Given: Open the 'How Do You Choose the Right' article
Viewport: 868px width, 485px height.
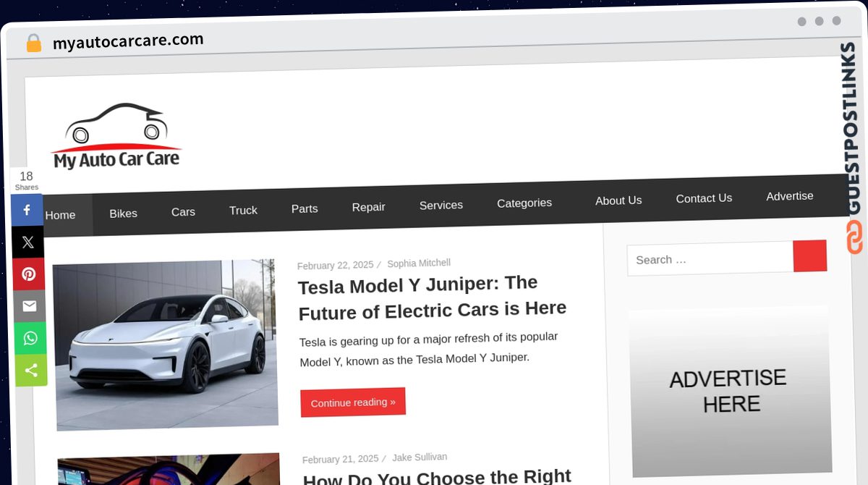Looking at the screenshot, I should point(437,478).
